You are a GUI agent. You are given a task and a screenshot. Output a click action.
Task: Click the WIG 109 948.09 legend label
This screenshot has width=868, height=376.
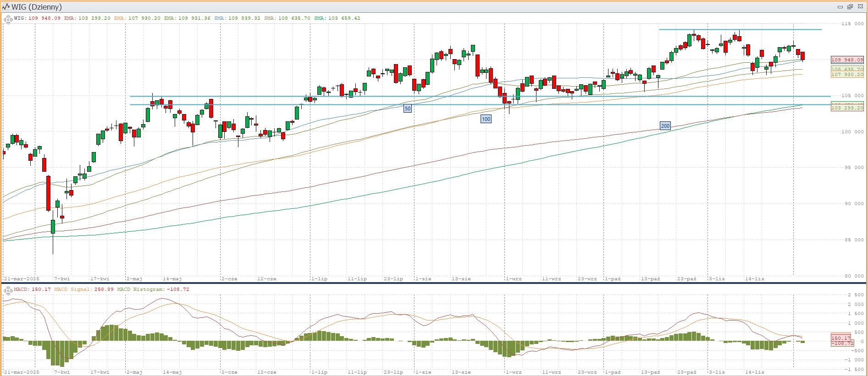(37, 18)
